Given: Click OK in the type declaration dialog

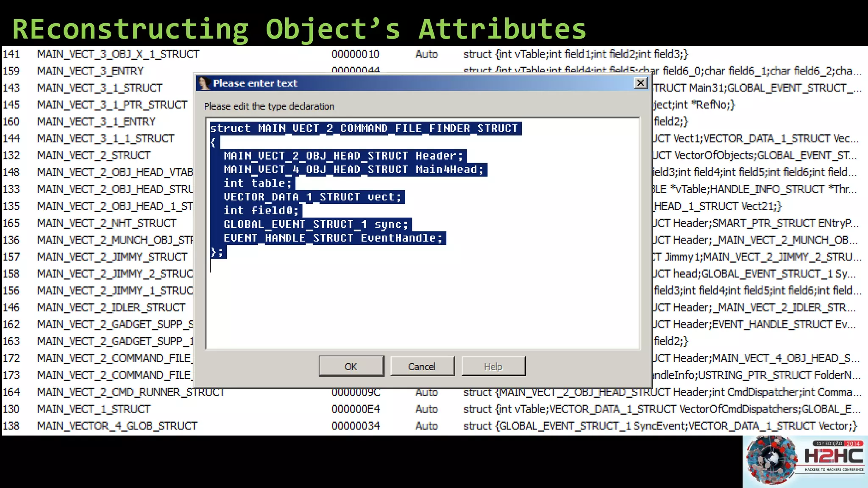Looking at the screenshot, I should pyautogui.click(x=351, y=366).
